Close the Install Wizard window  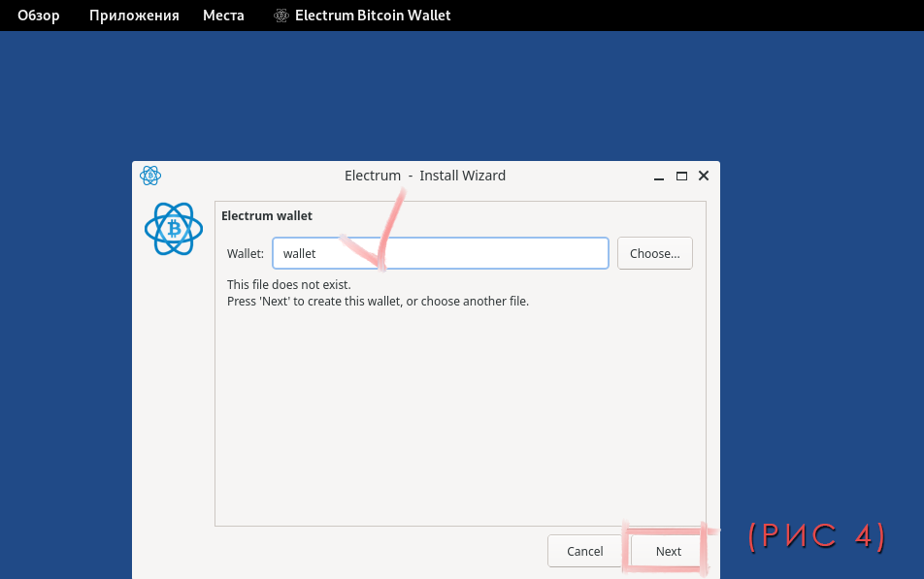coord(704,177)
